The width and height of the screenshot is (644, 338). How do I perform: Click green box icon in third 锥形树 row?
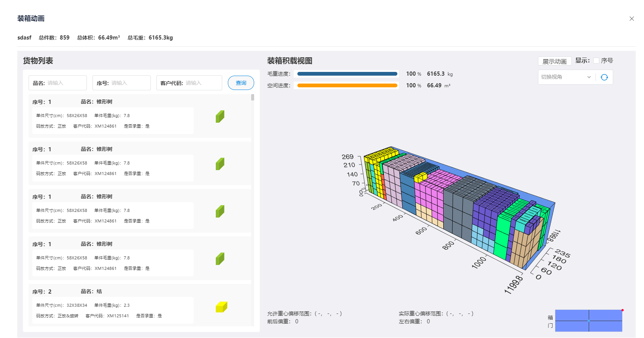(x=220, y=211)
